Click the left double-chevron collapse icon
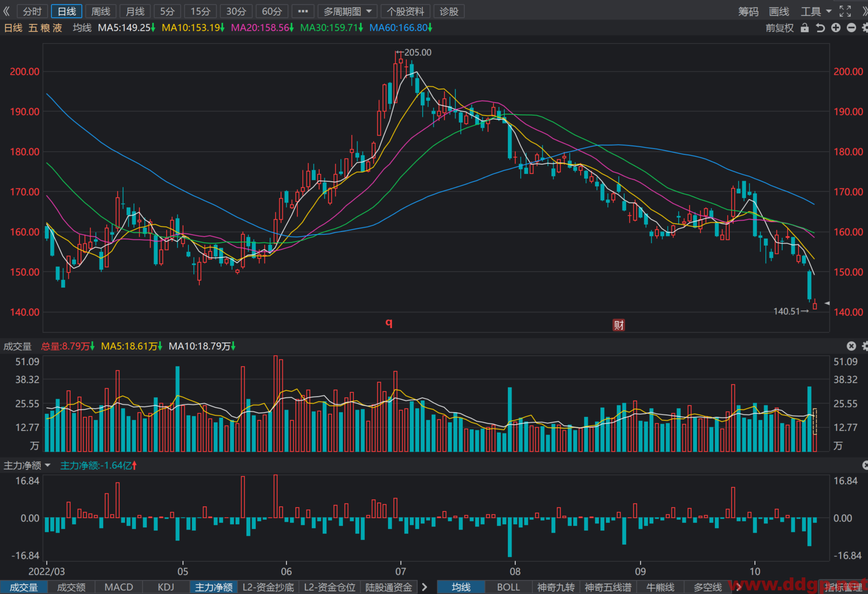868x594 pixels. tap(7, 11)
